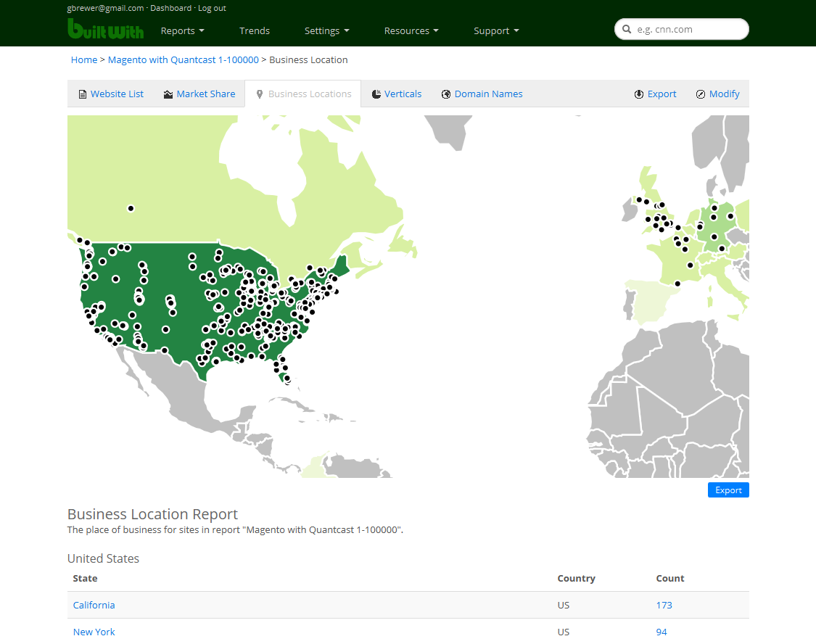
Task: Click New York count 94
Action: 662,632
